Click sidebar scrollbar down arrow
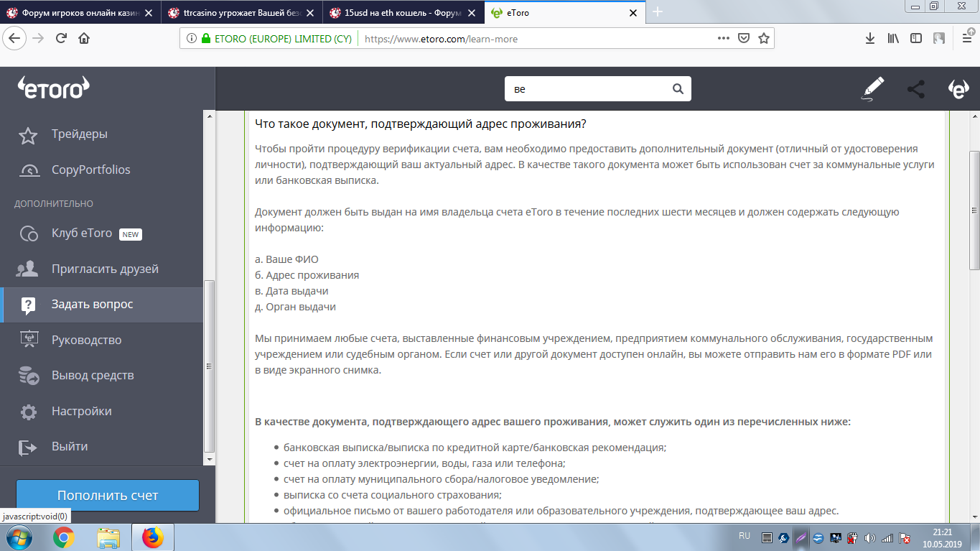Viewport: 980px width, 551px height. [x=210, y=458]
